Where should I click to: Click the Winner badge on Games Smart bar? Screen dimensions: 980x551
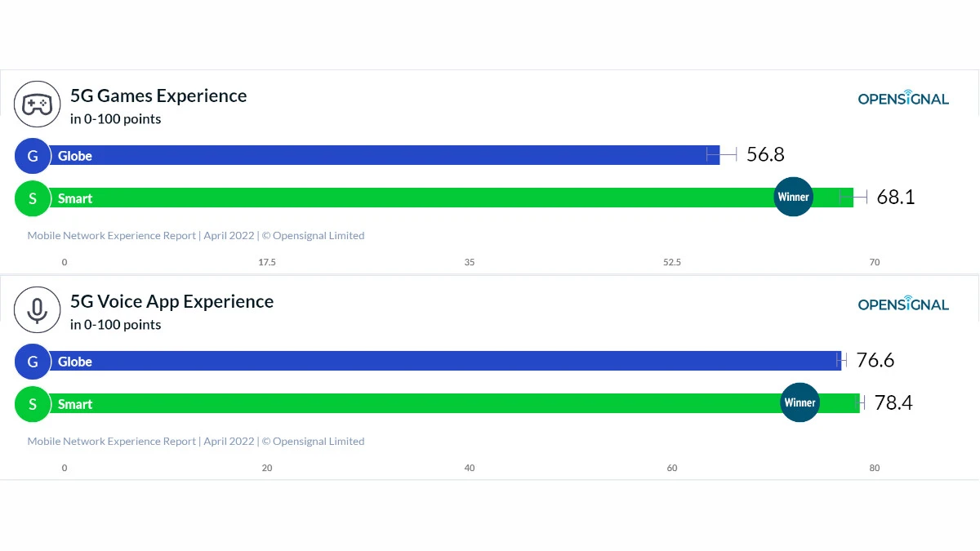point(793,197)
